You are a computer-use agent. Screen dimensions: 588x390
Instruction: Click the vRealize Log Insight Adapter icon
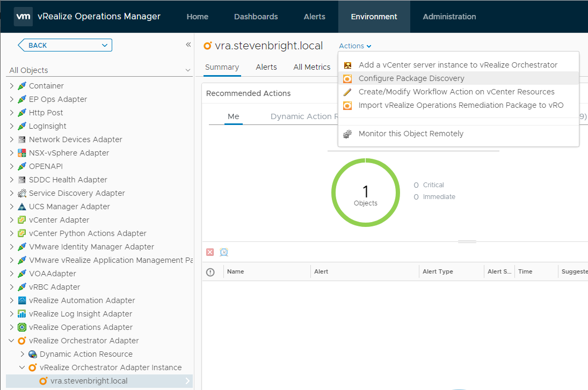coord(22,314)
